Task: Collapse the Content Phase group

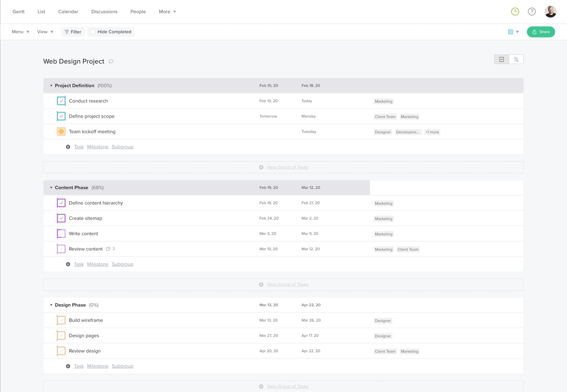Action: [x=51, y=188]
